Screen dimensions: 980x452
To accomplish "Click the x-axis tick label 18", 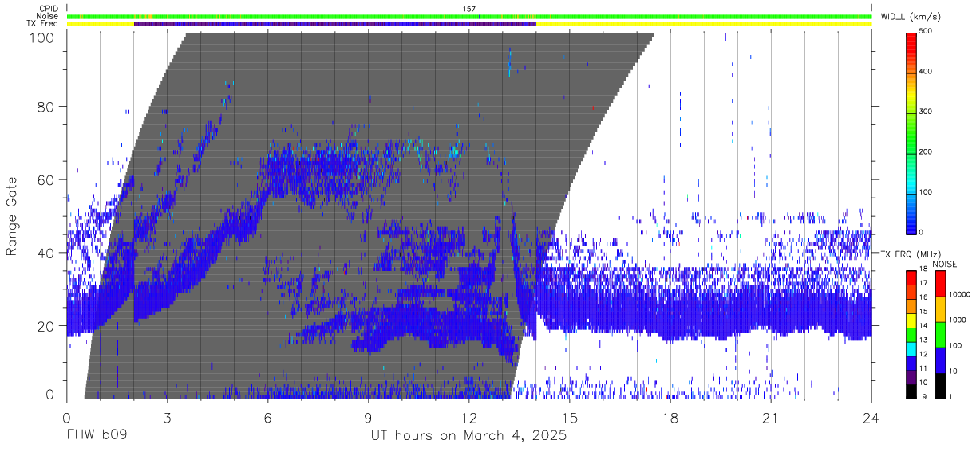I will pyautogui.click(x=670, y=418).
